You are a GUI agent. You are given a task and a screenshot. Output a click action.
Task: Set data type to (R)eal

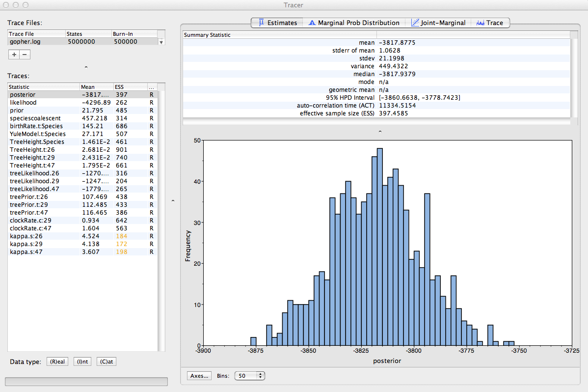click(x=57, y=362)
